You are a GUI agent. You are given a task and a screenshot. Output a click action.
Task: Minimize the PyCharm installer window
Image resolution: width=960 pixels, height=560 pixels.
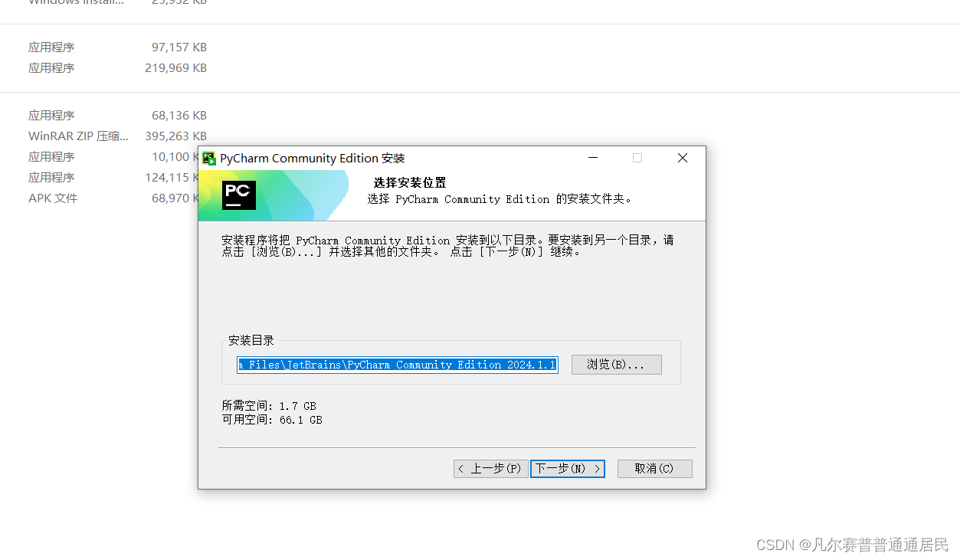[593, 158]
